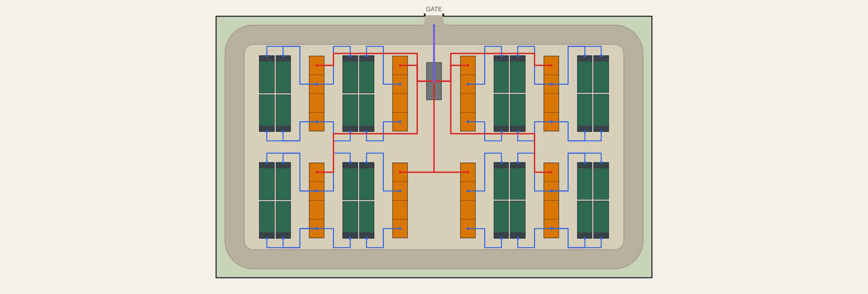The height and width of the screenshot is (294, 868).
Task: Click the purple line from the gate
Action: pyautogui.click(x=434, y=53)
